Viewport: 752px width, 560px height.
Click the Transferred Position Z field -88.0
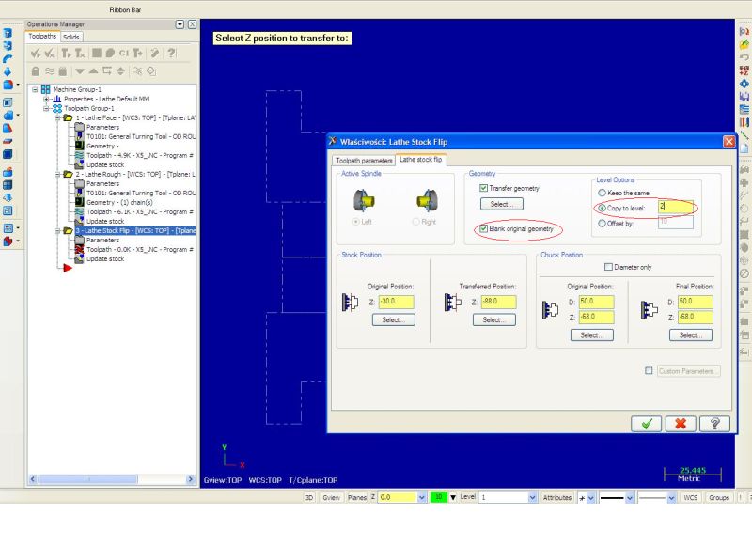499,302
